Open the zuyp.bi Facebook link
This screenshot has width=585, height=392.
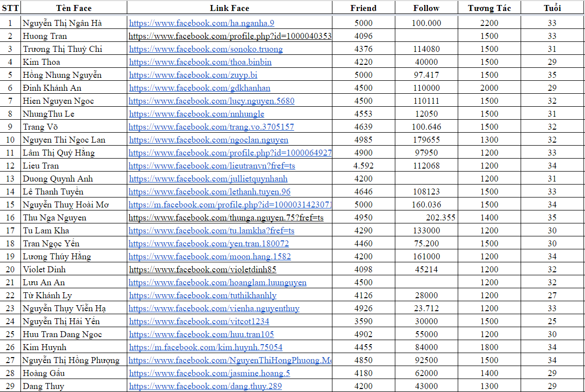pyautogui.click(x=193, y=75)
